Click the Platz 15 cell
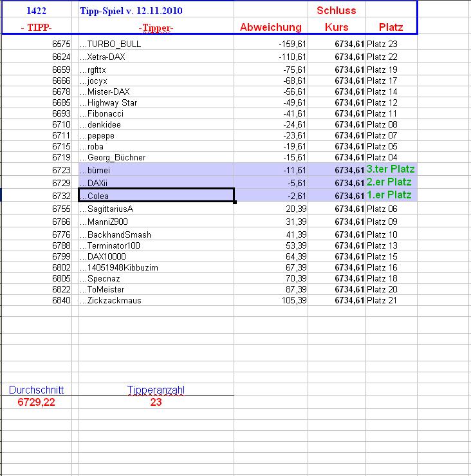This screenshot has width=471, height=476. point(392,256)
